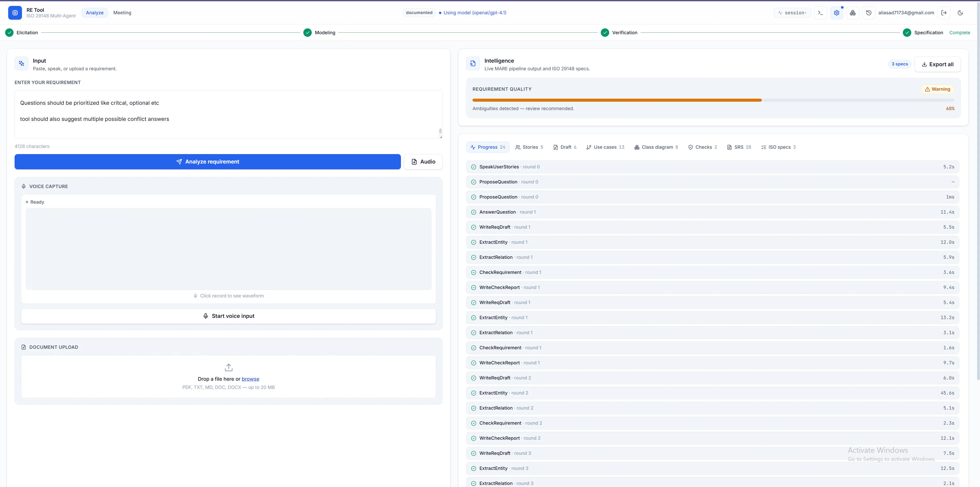This screenshot has height=487, width=980.
Task: Open the settings gear icon
Action: pyautogui.click(x=837, y=13)
